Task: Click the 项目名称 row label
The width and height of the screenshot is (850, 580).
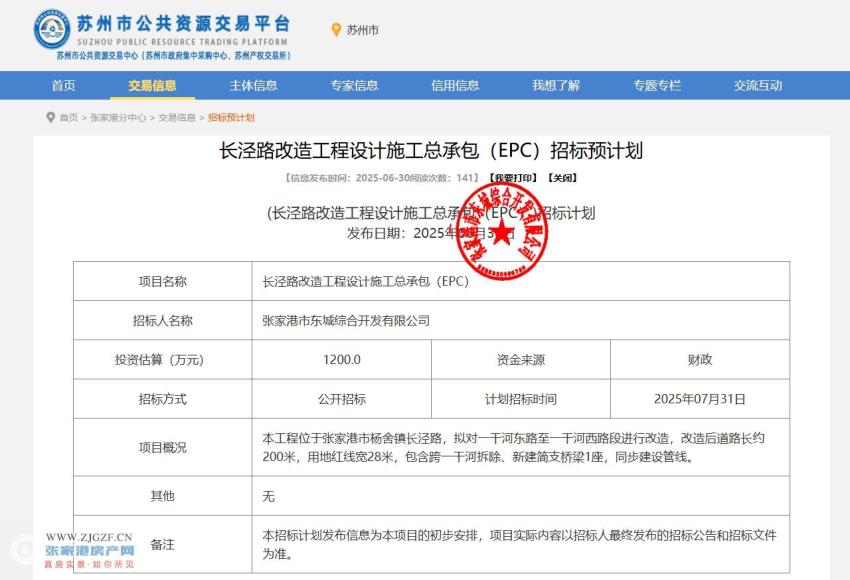Action: [163, 281]
